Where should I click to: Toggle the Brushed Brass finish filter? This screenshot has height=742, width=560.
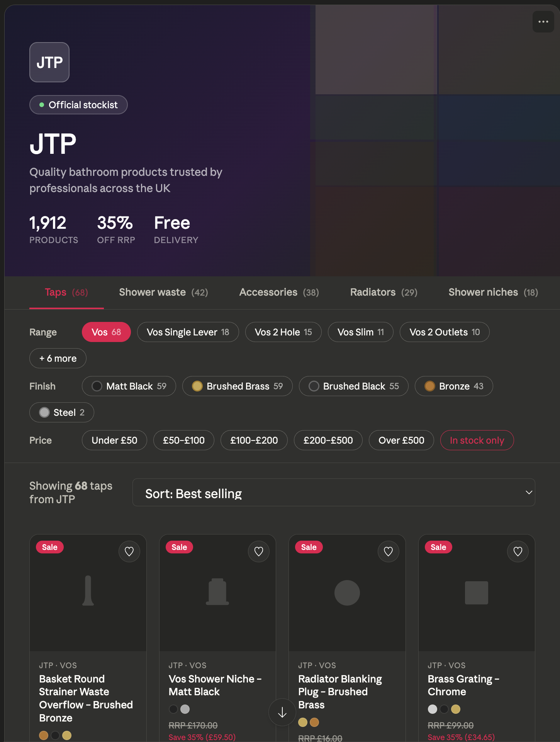coord(238,386)
